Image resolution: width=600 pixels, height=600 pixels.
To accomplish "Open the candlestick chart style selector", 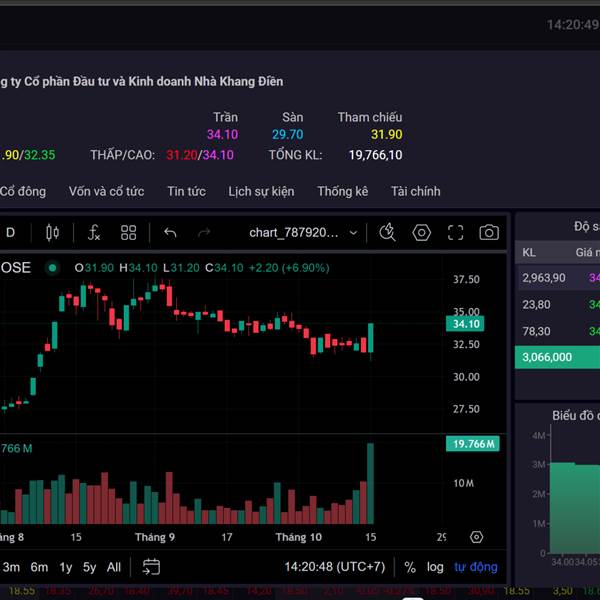I will 52,233.
